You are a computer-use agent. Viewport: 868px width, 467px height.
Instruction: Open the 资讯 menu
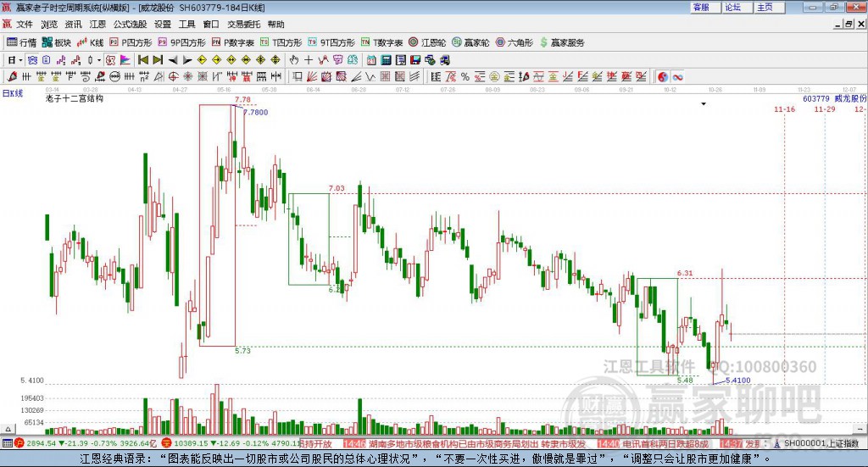[73, 25]
